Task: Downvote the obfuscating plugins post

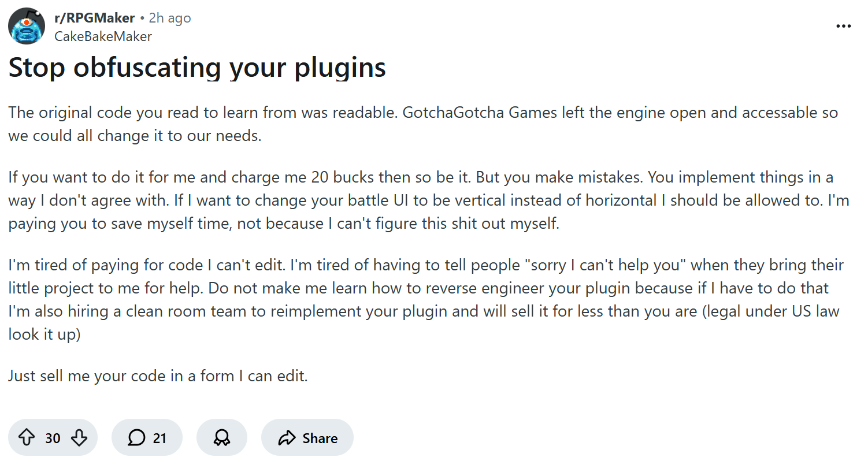Action: click(x=79, y=438)
